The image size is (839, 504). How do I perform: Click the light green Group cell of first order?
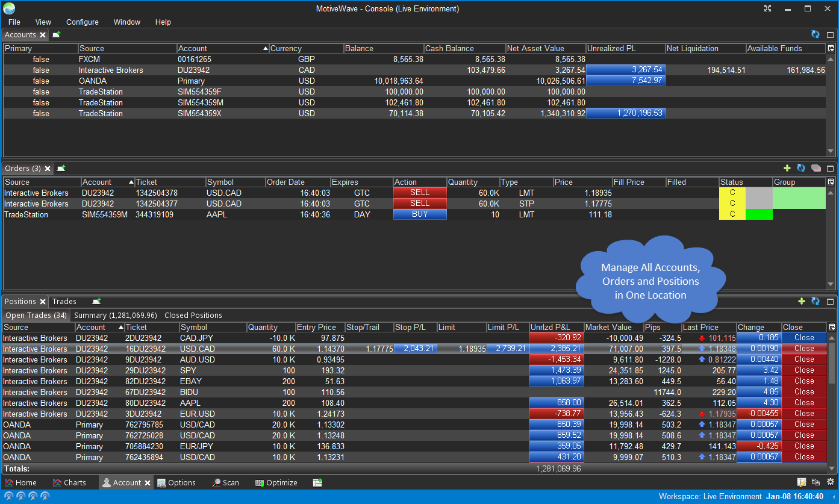tap(799, 193)
